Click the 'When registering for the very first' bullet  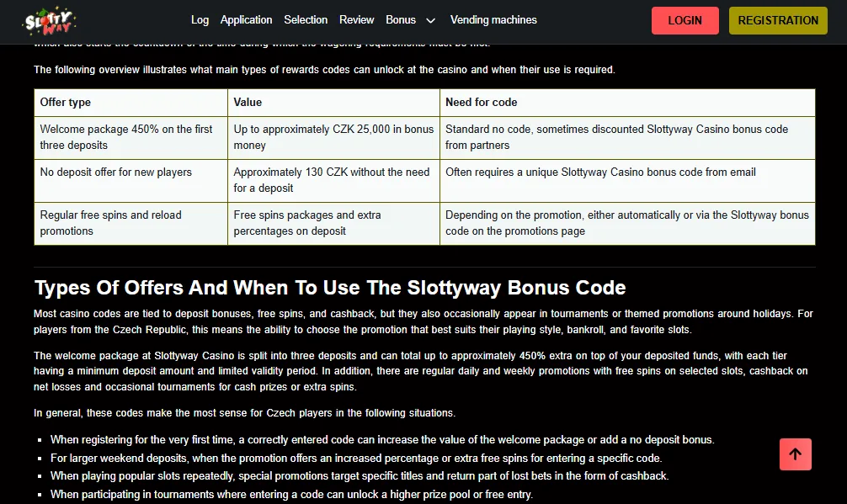point(382,440)
